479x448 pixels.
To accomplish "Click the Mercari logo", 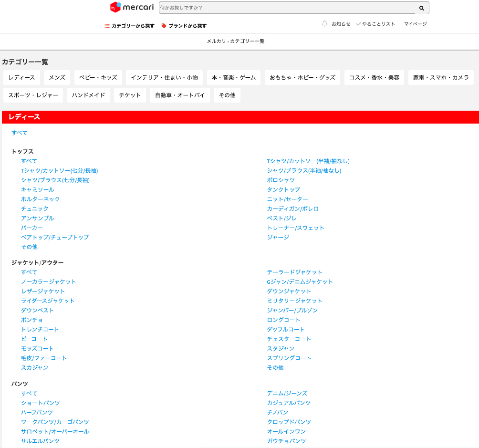I will [x=132, y=7].
